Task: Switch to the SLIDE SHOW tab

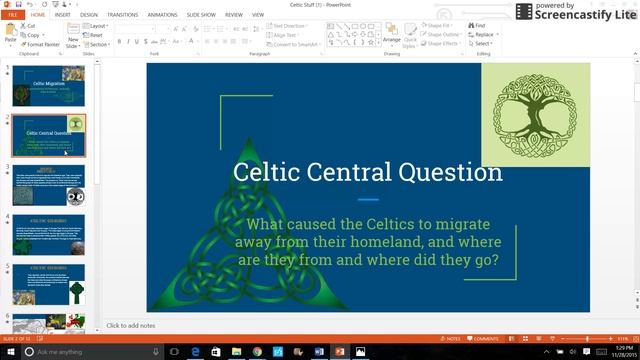Action: pos(201,15)
